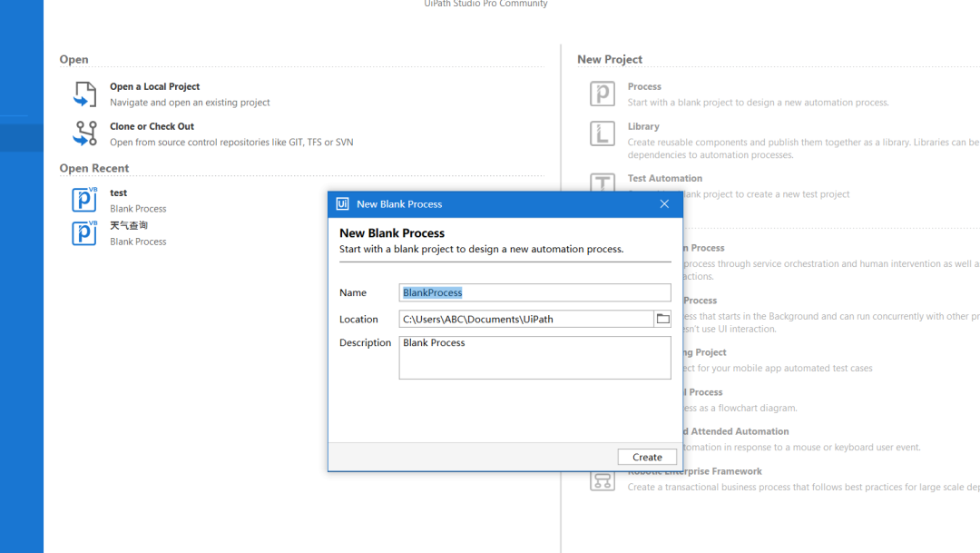The width and height of the screenshot is (980, 553).
Task: Open a Local Project icon
Action: pos(85,94)
